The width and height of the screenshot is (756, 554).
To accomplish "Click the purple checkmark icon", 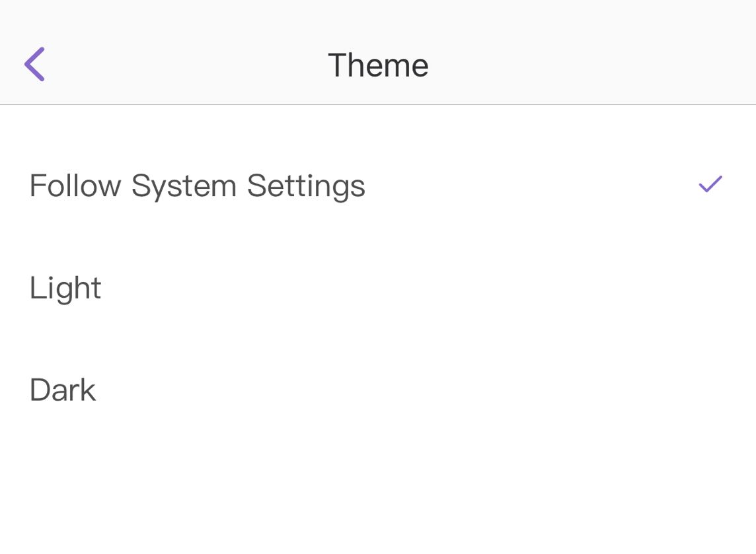I will point(710,185).
